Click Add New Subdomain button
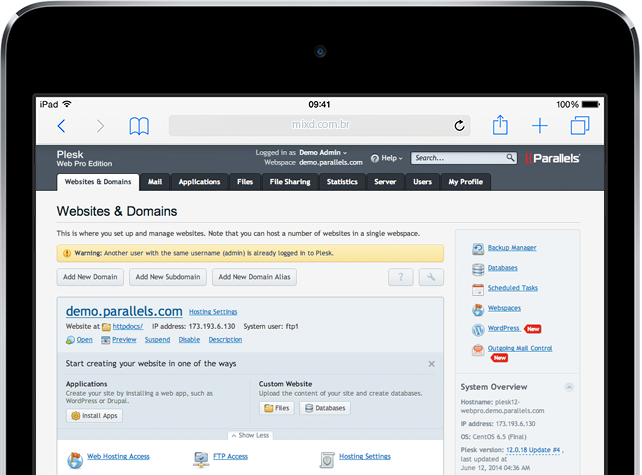This screenshot has height=475, width=642. tap(168, 277)
